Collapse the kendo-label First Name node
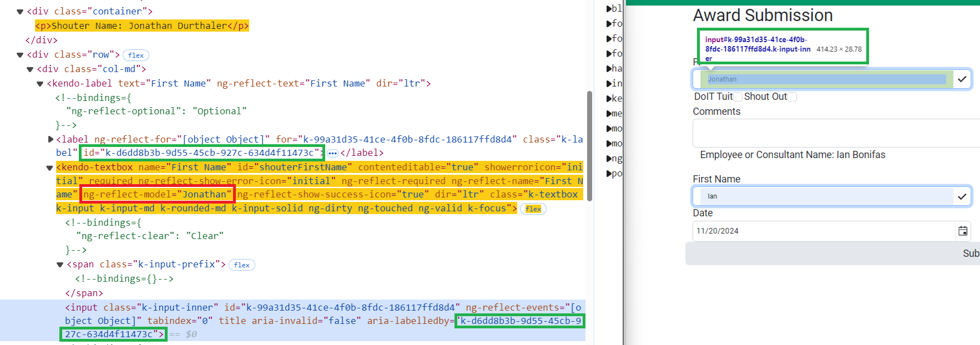This screenshot has height=345, width=980. point(40,84)
